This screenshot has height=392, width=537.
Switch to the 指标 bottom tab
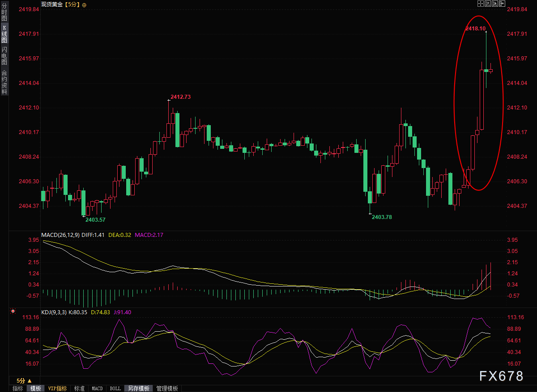coord(18,388)
